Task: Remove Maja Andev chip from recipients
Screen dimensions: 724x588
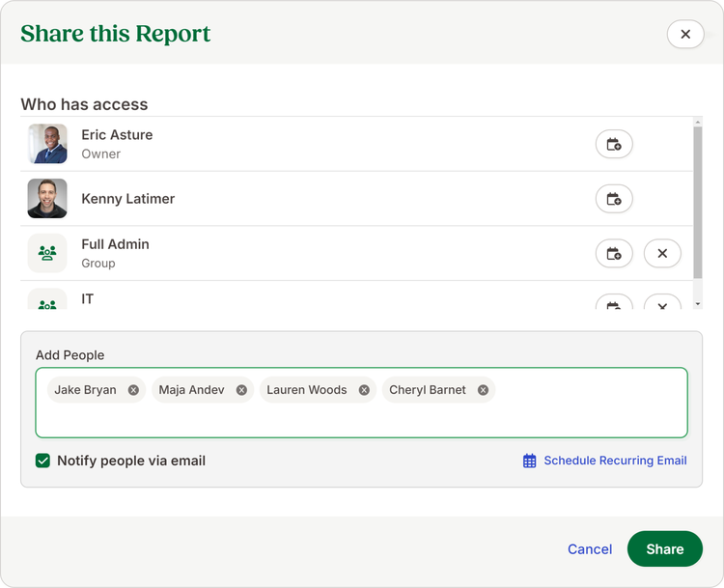Action: pos(241,390)
